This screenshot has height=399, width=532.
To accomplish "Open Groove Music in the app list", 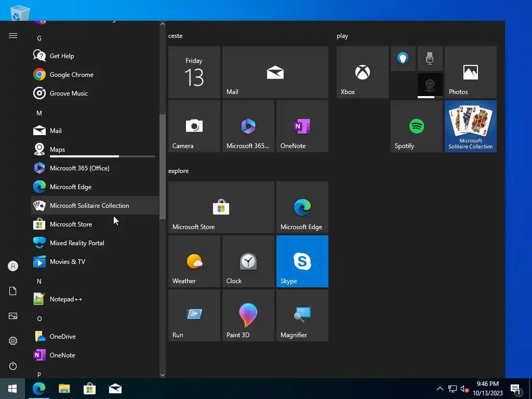I will coord(95,94).
